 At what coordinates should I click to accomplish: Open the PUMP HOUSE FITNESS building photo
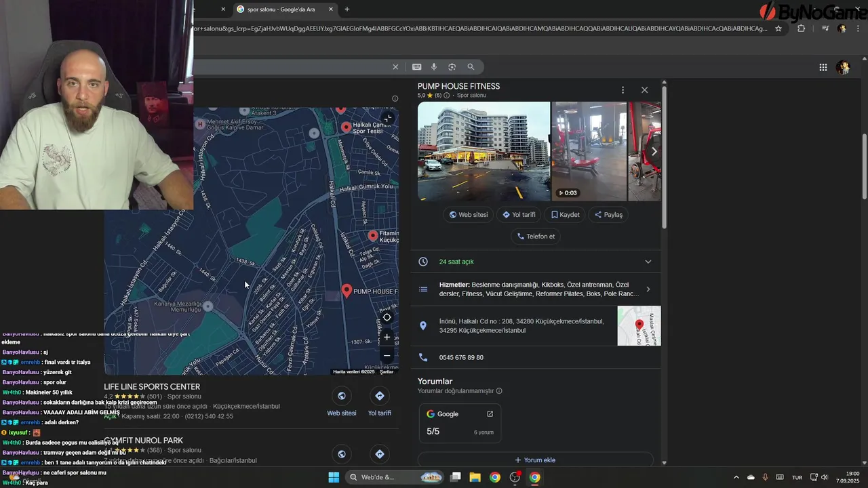pos(484,151)
